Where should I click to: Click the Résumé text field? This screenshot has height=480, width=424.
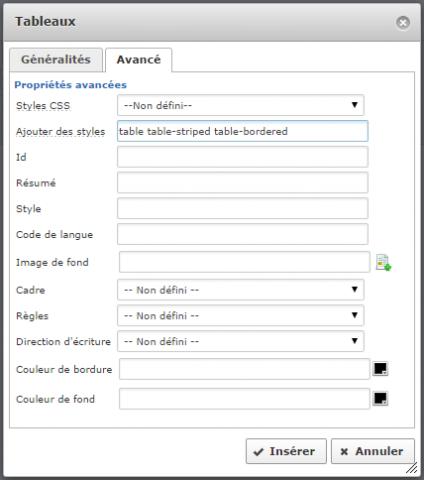point(243,182)
